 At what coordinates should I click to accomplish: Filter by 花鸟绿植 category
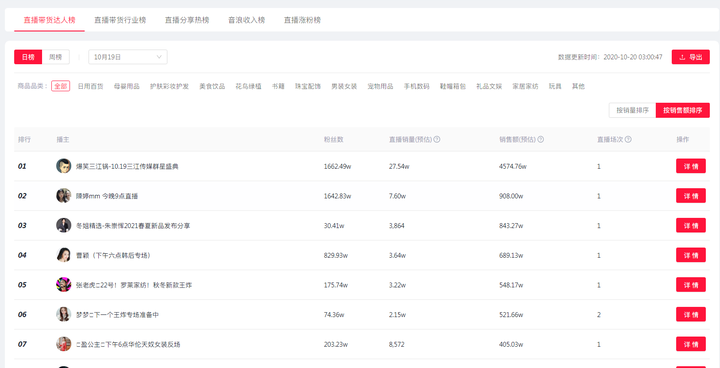tap(248, 86)
